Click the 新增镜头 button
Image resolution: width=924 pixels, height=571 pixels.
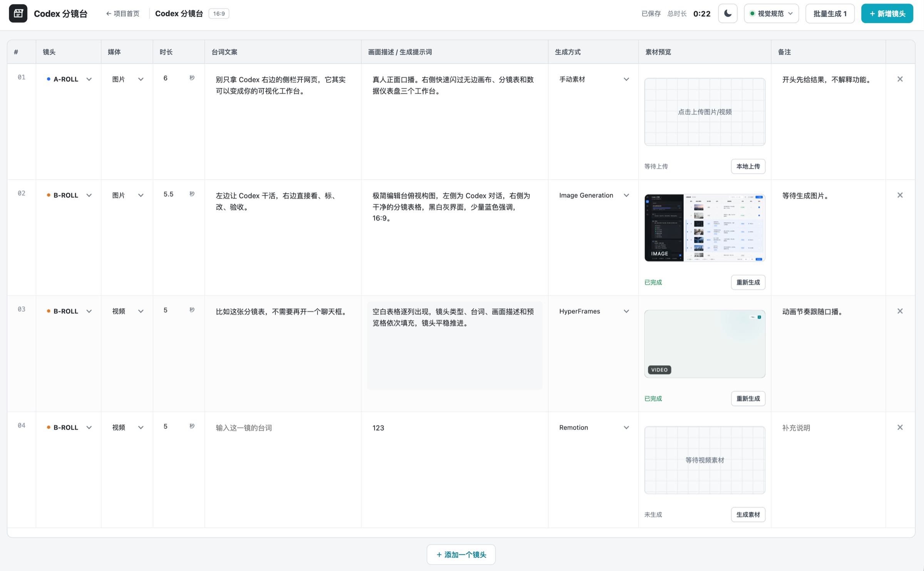click(887, 13)
